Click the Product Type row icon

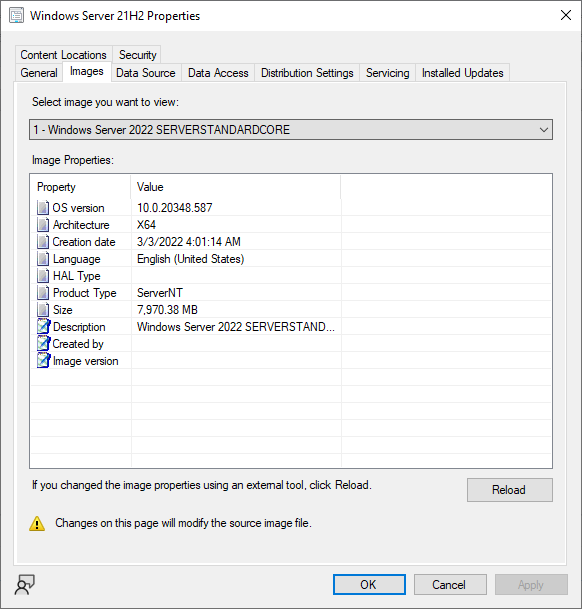pyautogui.click(x=43, y=292)
